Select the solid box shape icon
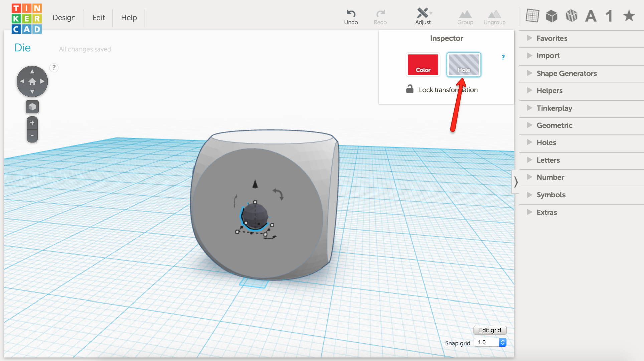 551,15
